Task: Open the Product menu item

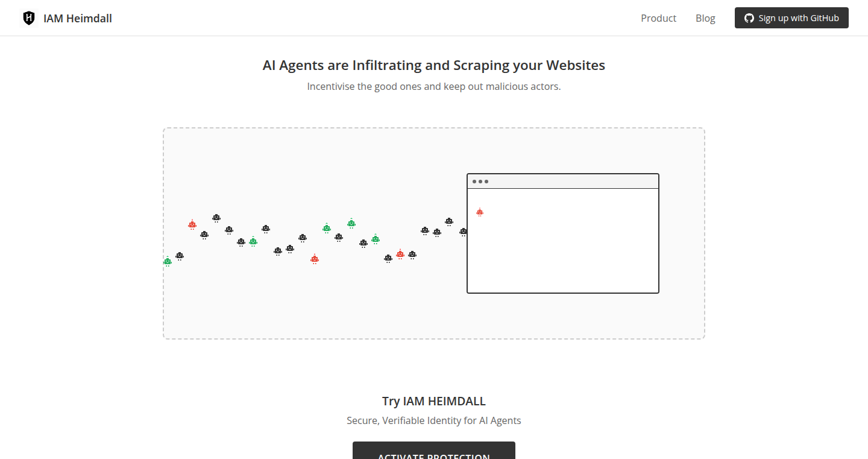Action: tap(658, 18)
